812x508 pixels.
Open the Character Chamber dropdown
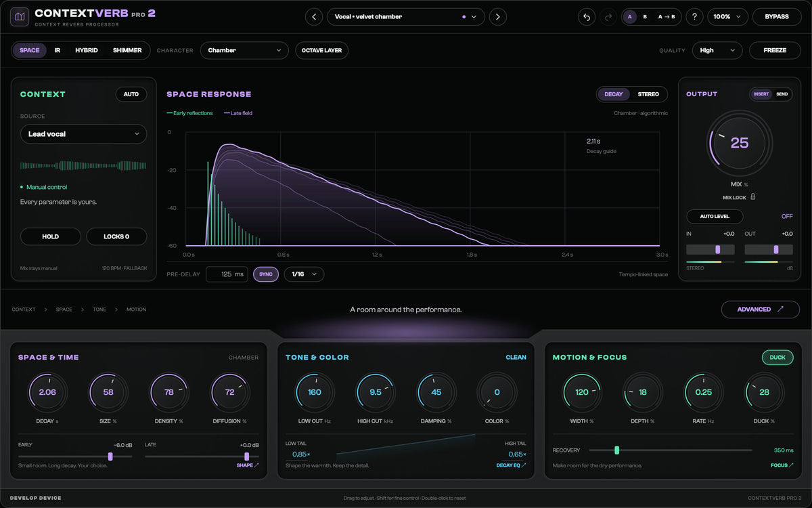(x=245, y=50)
